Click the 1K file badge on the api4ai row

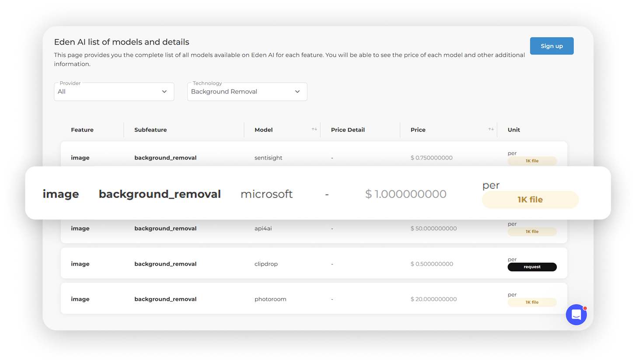(532, 231)
